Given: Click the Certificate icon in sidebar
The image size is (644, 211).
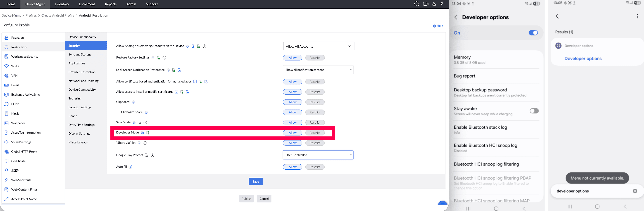Looking at the screenshot, I should click(x=6, y=161).
